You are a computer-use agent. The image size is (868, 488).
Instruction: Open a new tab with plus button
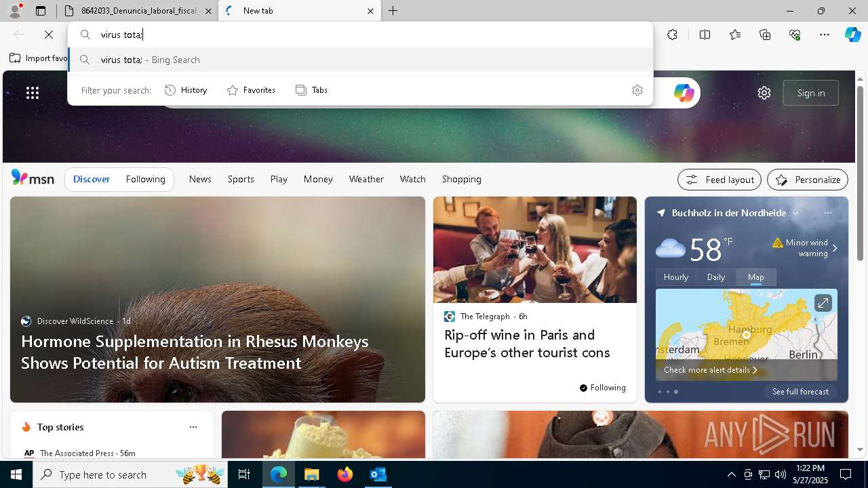(x=393, y=11)
